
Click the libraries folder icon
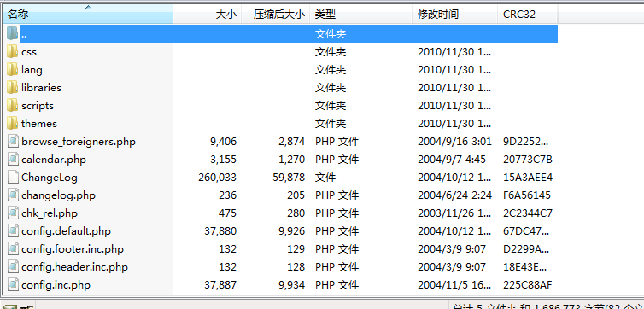pos(13,87)
